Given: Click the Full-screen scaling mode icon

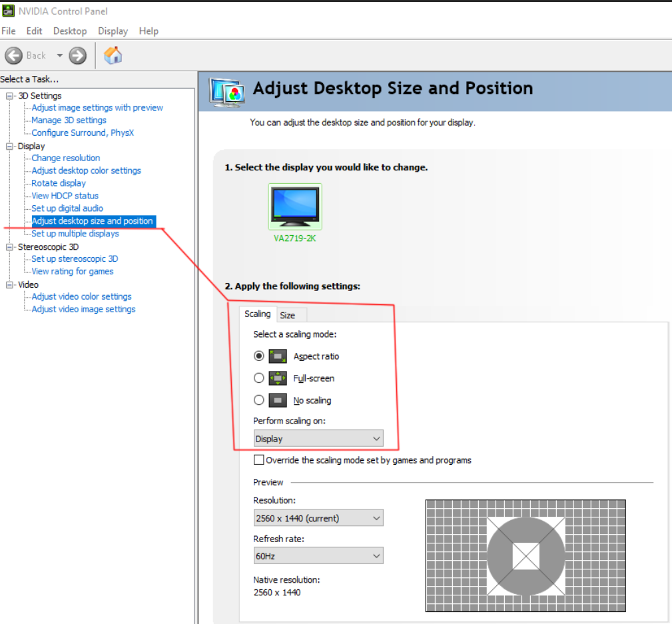Looking at the screenshot, I should point(277,378).
